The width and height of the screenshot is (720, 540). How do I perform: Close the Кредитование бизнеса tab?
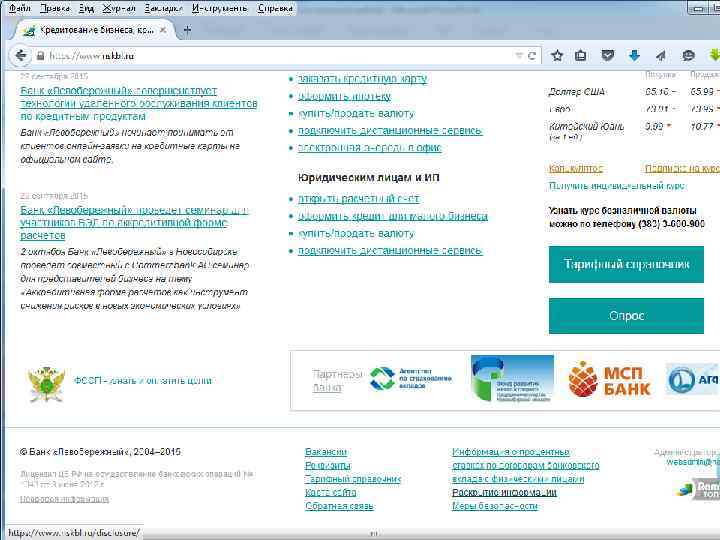163,30
